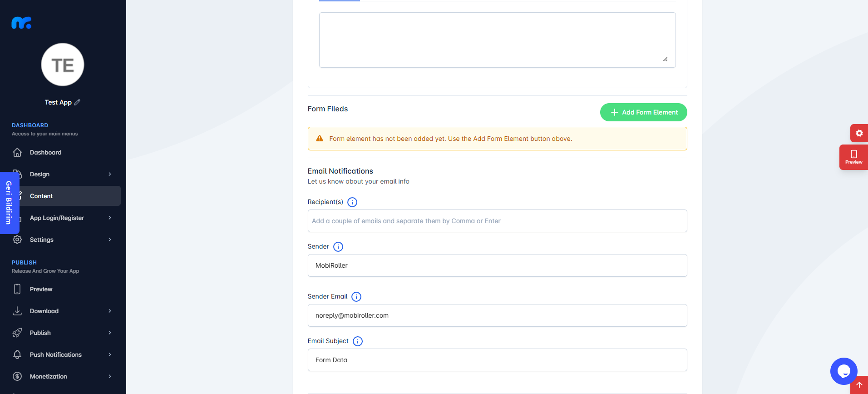Viewport: 868px width, 394px height.
Task: Click the Email Notifications heading
Action: coord(340,171)
